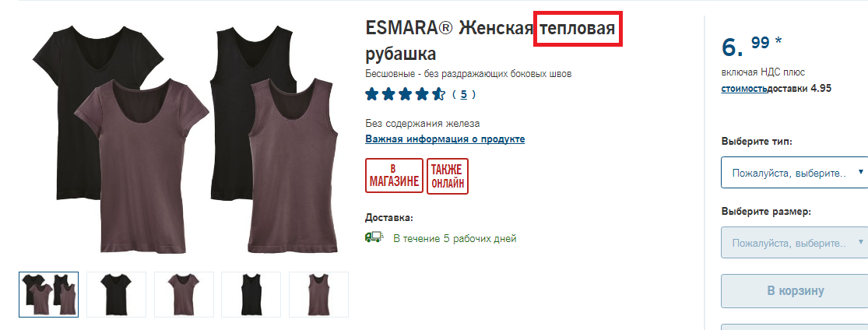Click the first rating star
This screenshot has width=868, height=330.
coord(371,94)
